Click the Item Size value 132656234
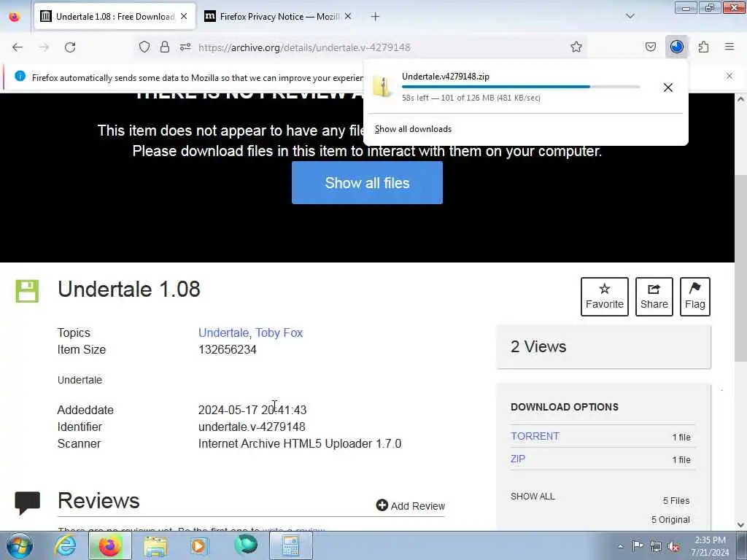747x560 pixels. 228,349
